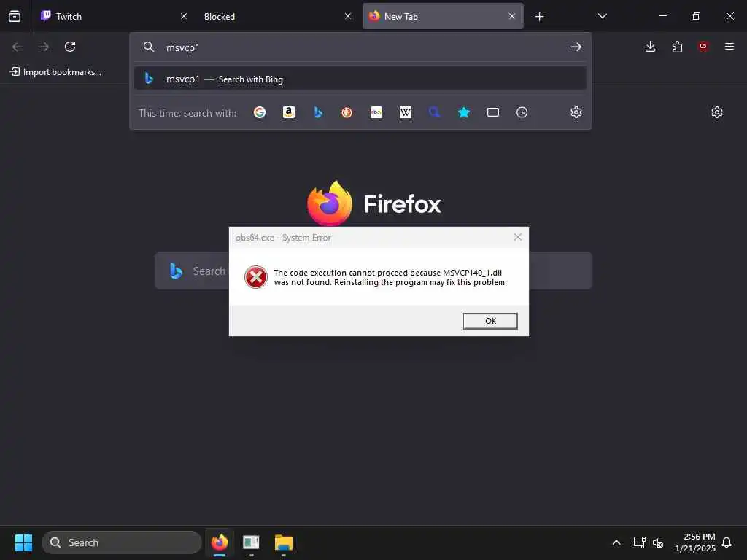Image resolution: width=747 pixels, height=560 pixels.
Task: Open Firefox View (recent browsing) icon
Action: [15, 16]
